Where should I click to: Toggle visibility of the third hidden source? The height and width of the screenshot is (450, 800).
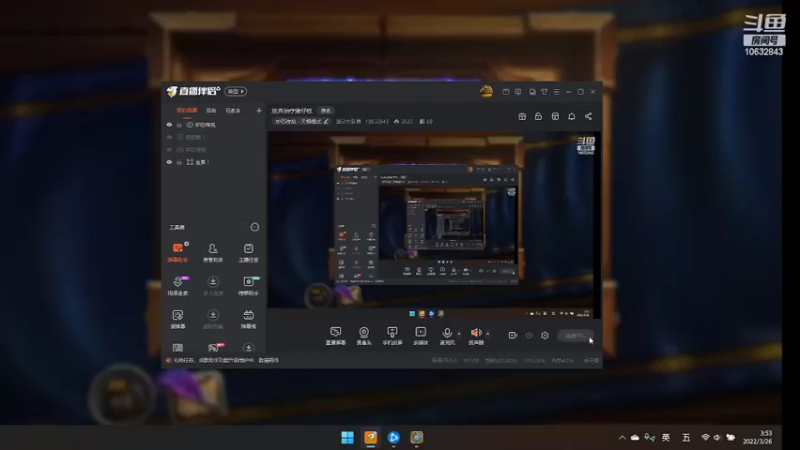pos(169,149)
